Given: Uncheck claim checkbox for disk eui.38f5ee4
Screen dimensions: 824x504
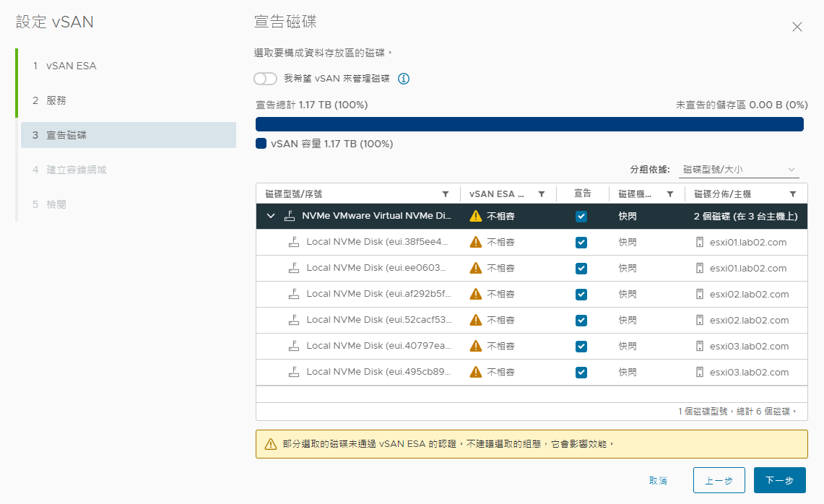Looking at the screenshot, I should (581, 243).
